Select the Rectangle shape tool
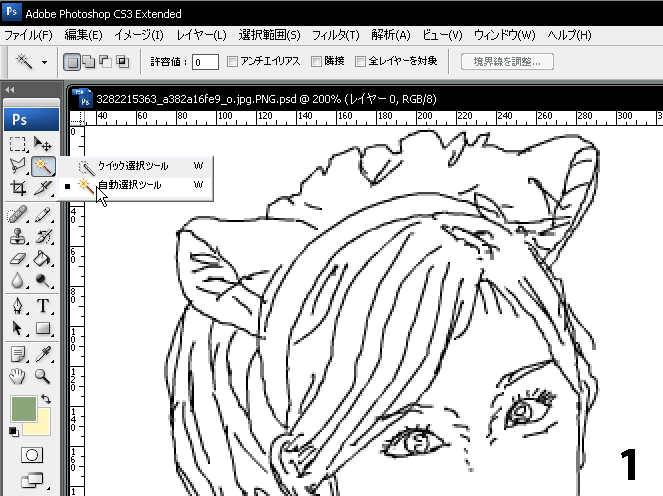 (x=43, y=328)
